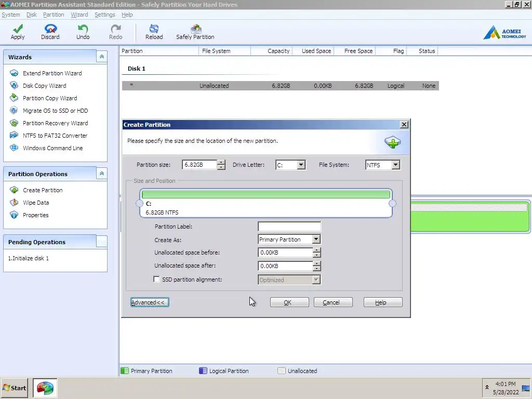Viewport: 532px width, 399px height.
Task: Click the green C: partition bar
Action: pos(266,195)
